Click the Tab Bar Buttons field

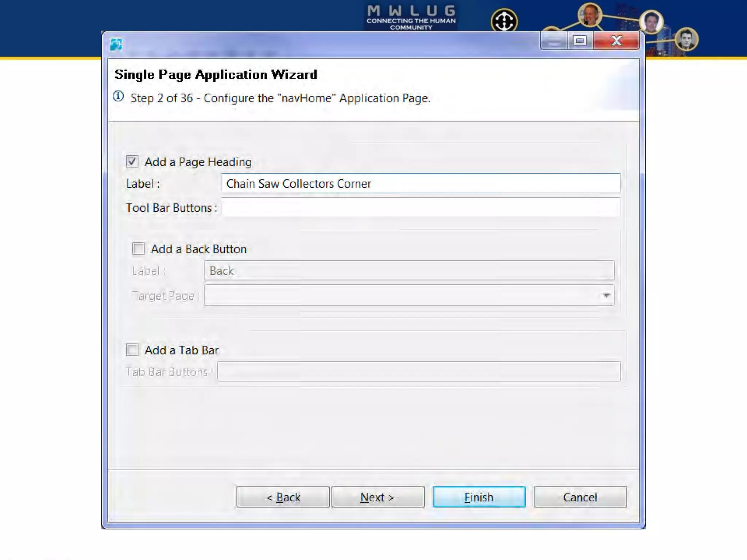[x=418, y=372]
